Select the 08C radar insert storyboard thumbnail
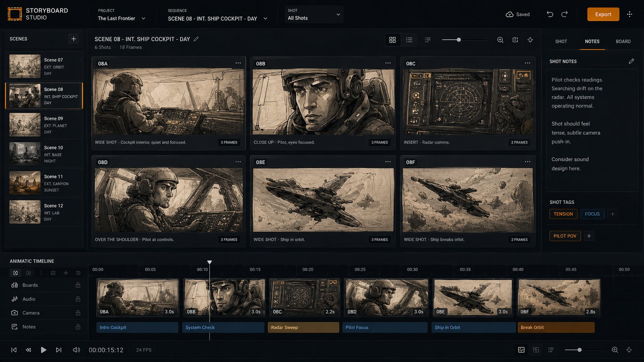Viewport: 644px width, 362px height. click(468, 102)
